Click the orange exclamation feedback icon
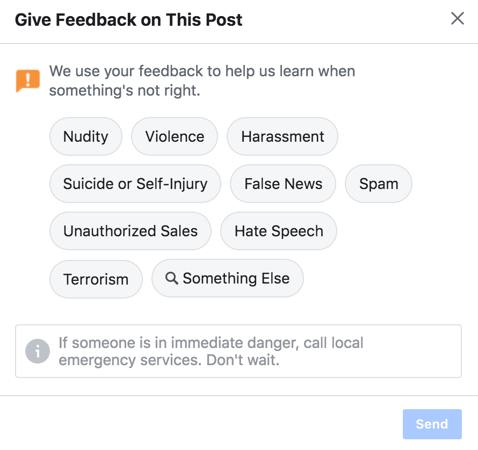The image size is (478, 450). pos(28,80)
